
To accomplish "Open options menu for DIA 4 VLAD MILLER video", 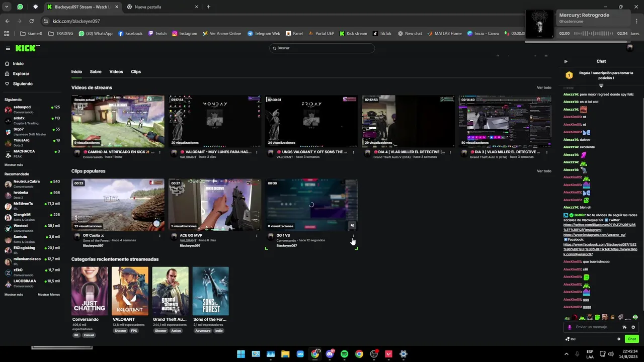I will 450,152.
